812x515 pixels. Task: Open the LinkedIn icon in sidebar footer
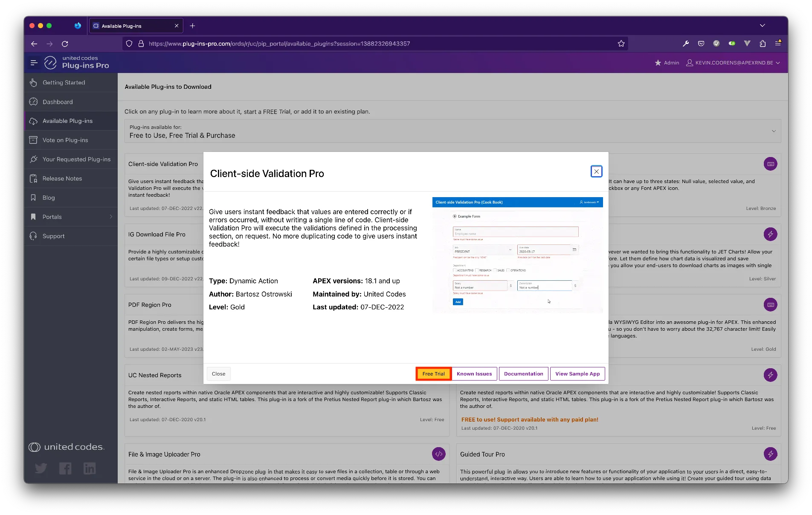click(90, 468)
